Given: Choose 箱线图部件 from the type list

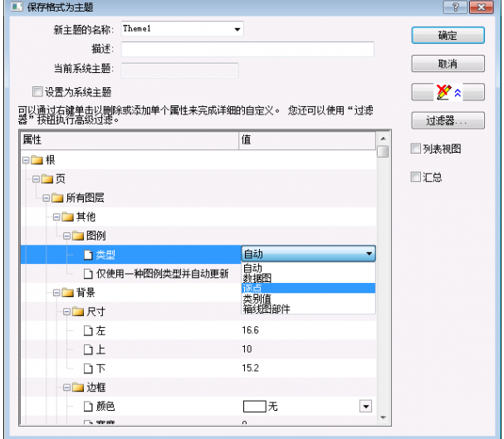Looking at the screenshot, I should (x=308, y=309).
